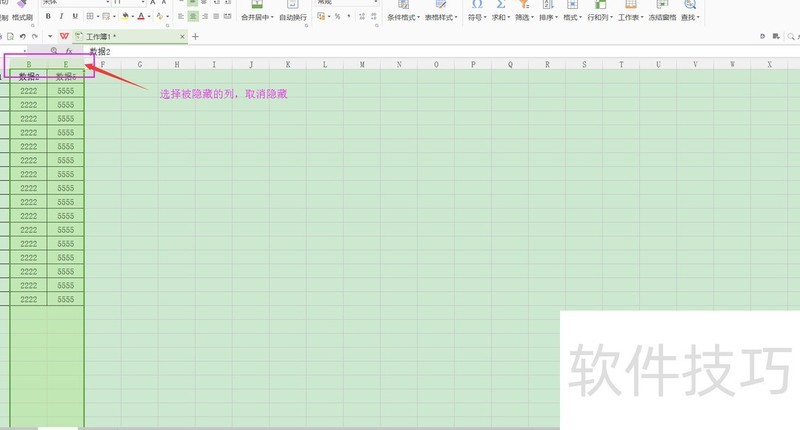The height and width of the screenshot is (430, 800).
Task: Align text left
Action: [181, 16]
